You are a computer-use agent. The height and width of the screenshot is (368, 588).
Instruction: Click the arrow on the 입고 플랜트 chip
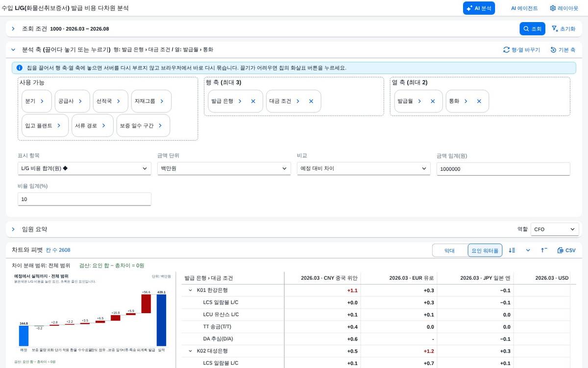pyautogui.click(x=59, y=126)
